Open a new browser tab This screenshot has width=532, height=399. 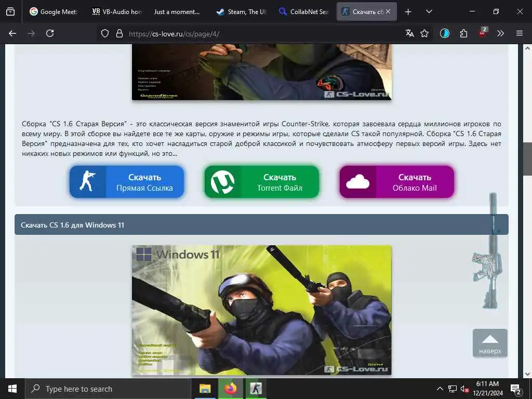[x=408, y=12]
